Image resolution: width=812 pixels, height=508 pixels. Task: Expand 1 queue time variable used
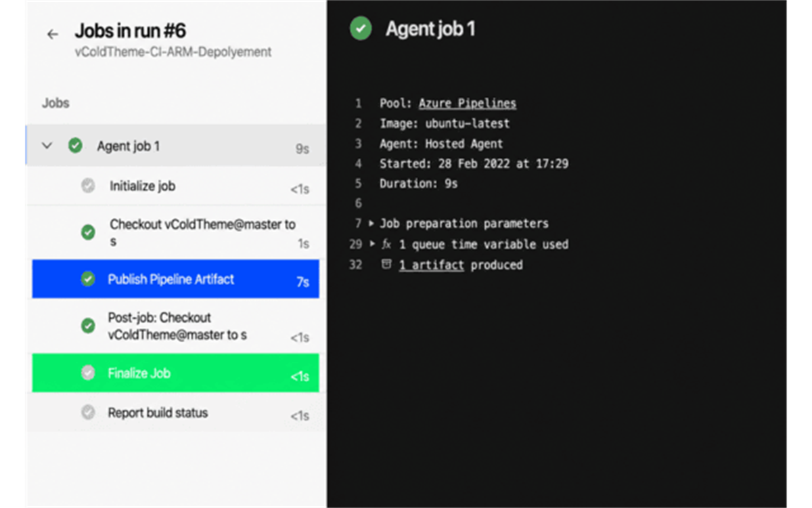click(x=371, y=243)
